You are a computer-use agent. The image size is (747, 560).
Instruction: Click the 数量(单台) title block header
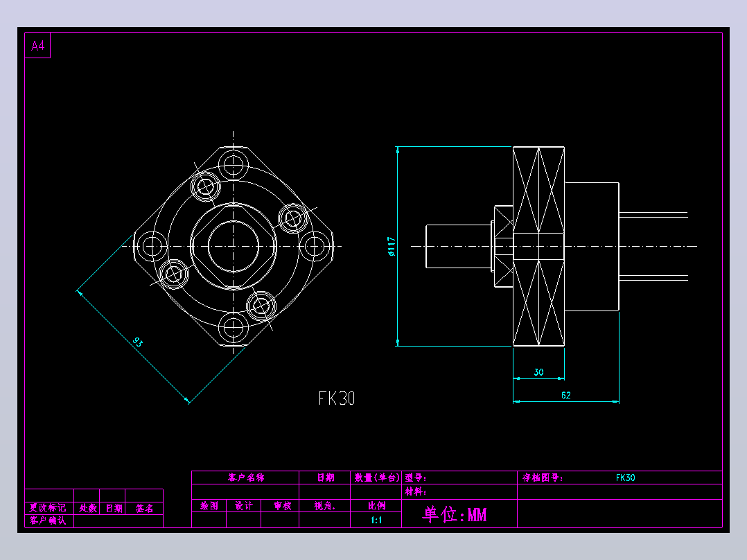376,478
